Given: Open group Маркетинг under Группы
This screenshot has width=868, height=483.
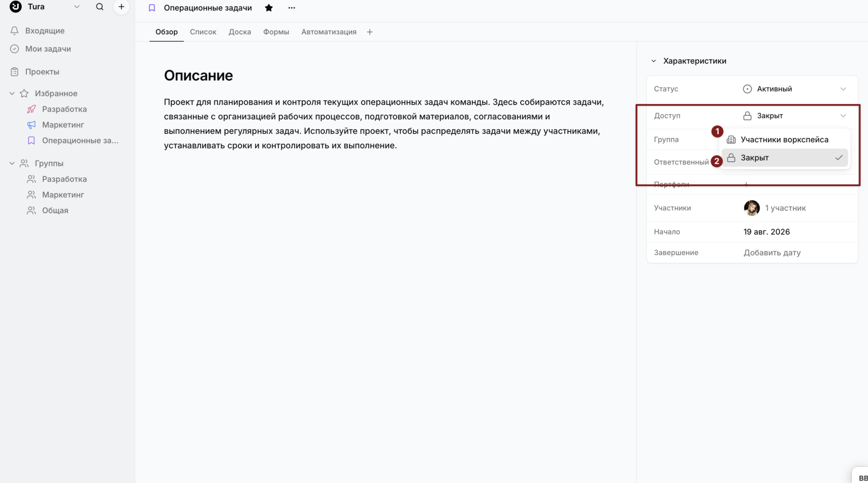Looking at the screenshot, I should pos(63,194).
